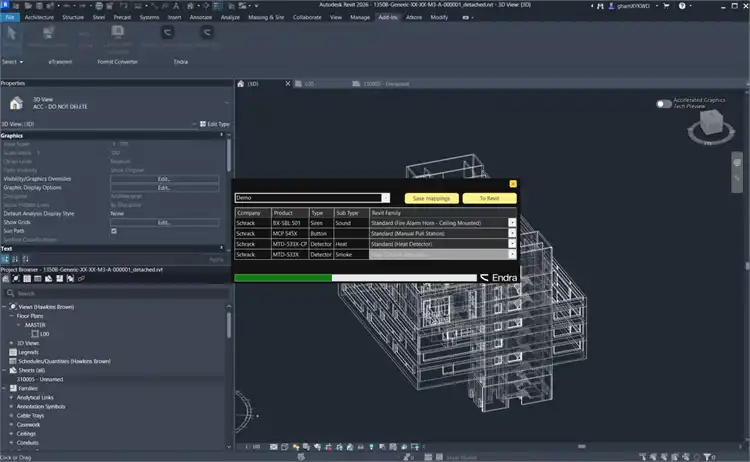Select Schedules/Quantities (Hawkins Brown) item
This screenshot has width=750, height=462.
64,361
